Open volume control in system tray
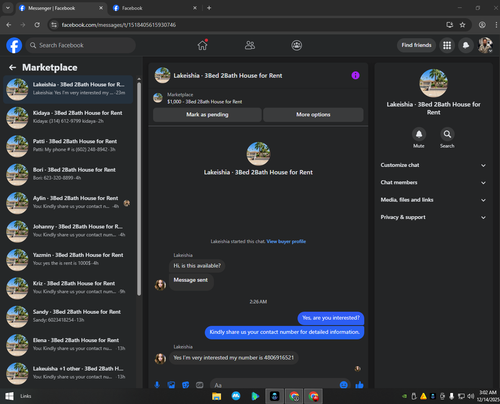 [470, 396]
